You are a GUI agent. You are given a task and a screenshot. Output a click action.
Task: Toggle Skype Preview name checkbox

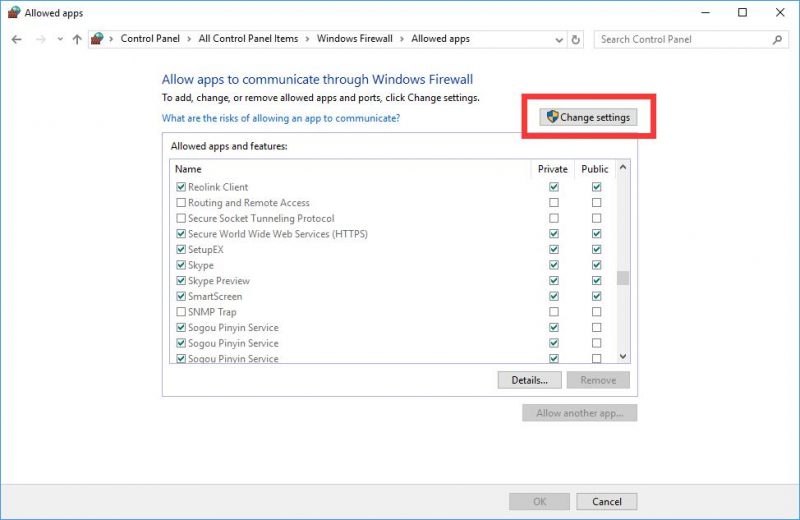[x=181, y=281]
